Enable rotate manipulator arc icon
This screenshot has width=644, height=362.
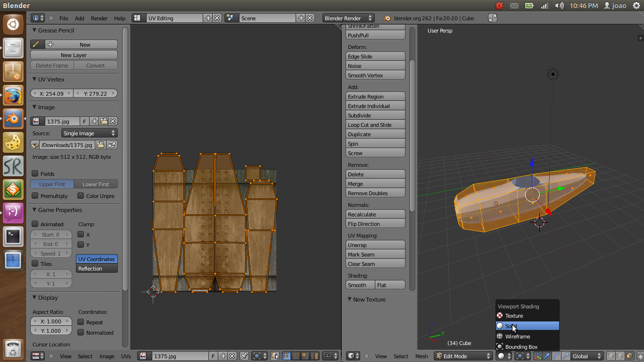[556, 356]
